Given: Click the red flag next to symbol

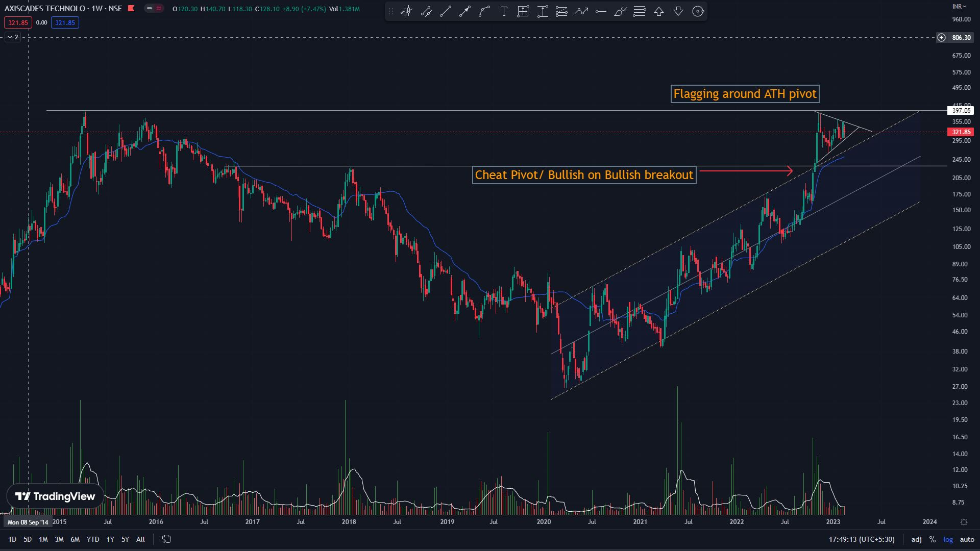Looking at the screenshot, I should pos(131,8).
